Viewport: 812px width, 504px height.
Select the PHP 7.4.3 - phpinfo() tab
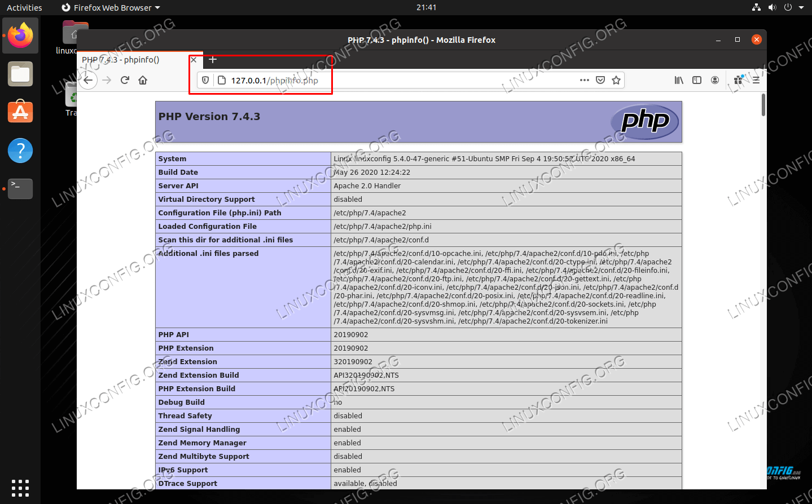coord(139,59)
